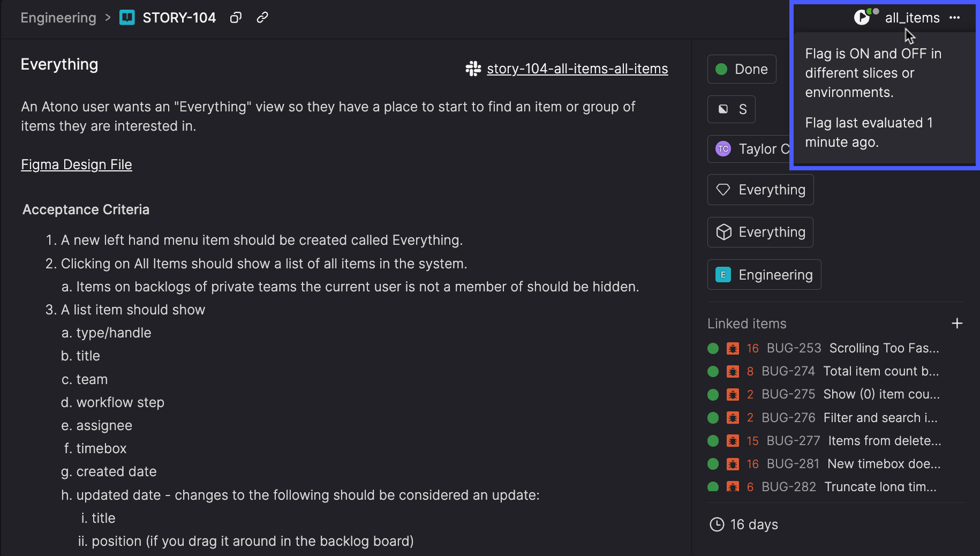
Task: Copy link to STORY-104 using the link icon
Action: tap(262, 18)
